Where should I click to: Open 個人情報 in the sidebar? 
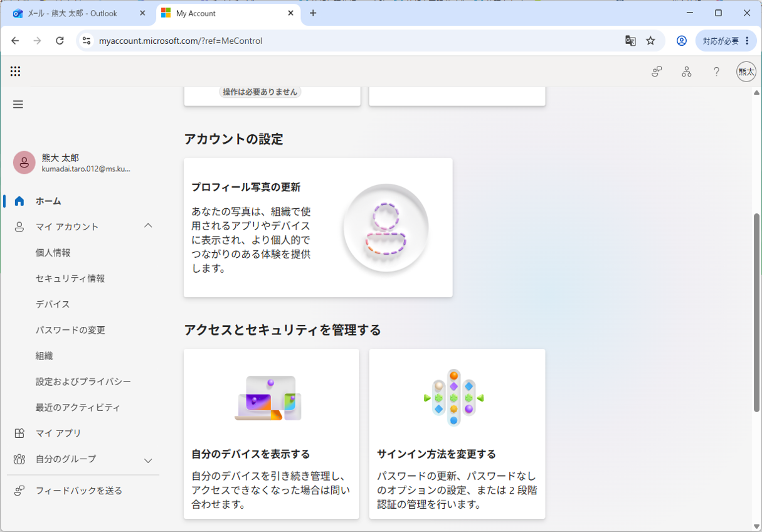click(53, 253)
